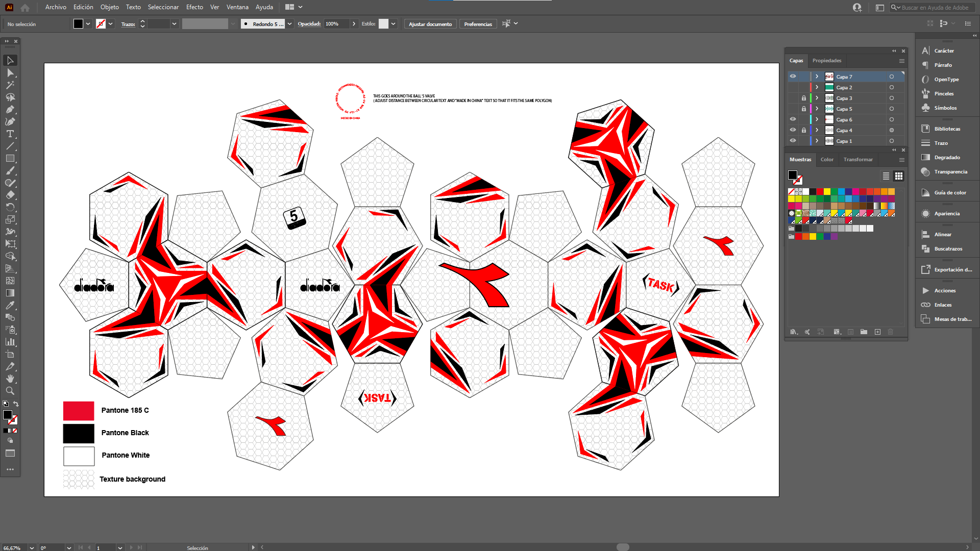
Task: Select the Hand tool
Action: pos(10,379)
